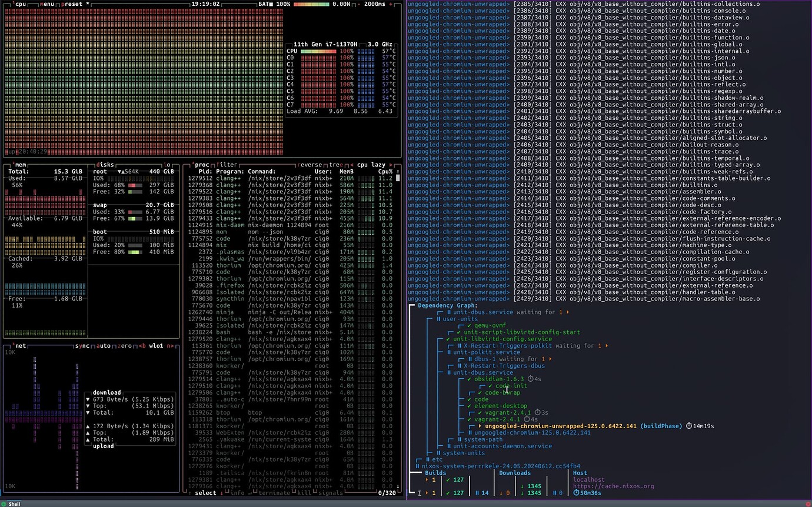Expand the unit-polkit.service node in Dependency Graph
Image resolution: width=812 pixels, height=507 pixels.
[x=450, y=351]
